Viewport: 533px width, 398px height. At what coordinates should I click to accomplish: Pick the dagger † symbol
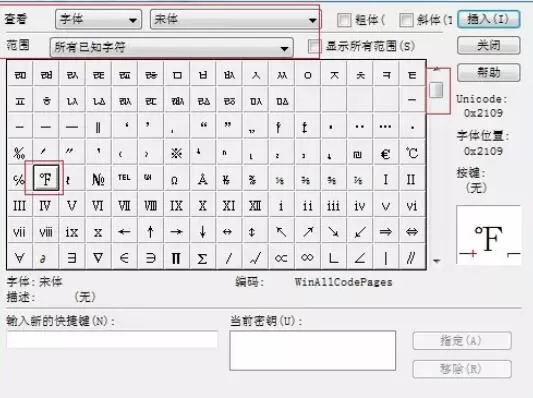pos(281,126)
